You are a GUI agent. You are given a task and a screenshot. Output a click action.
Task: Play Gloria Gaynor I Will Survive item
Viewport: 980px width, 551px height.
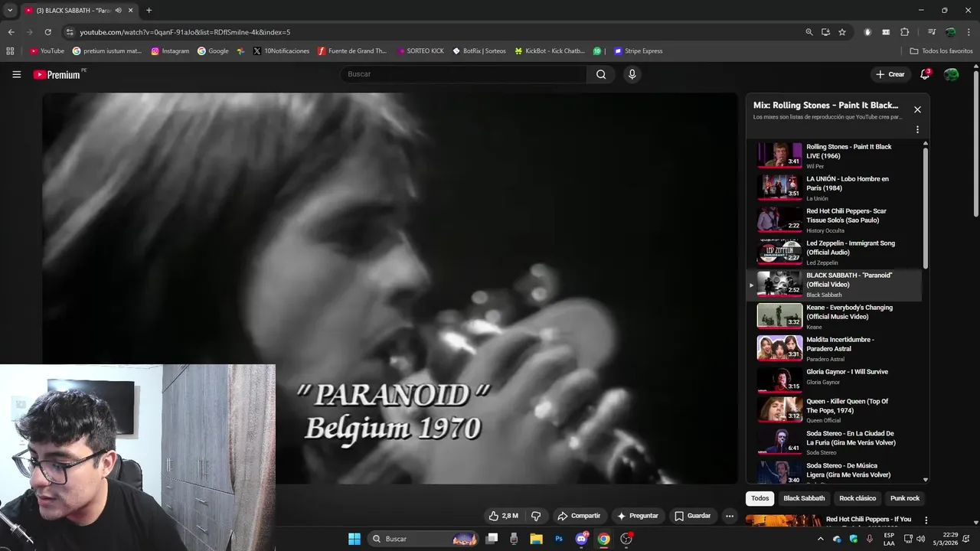(835, 380)
